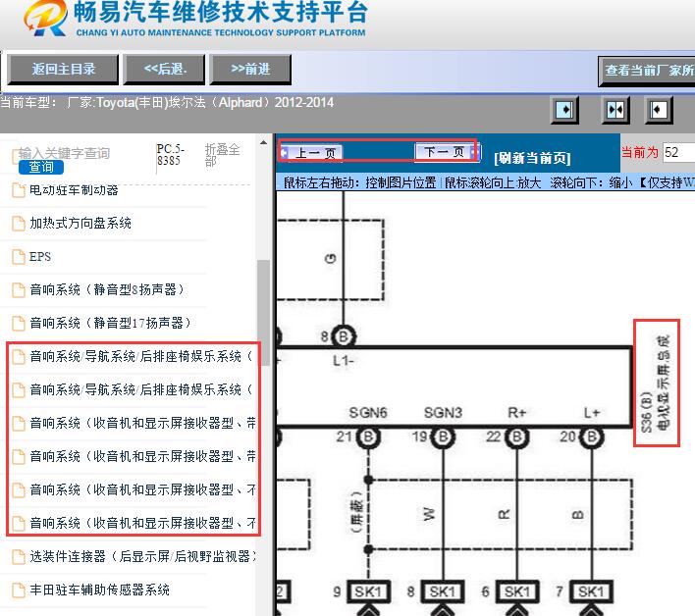This screenshot has height=616, width=695.
Task: Click the sidebar scrollbar thumb
Action: pyautogui.click(x=263, y=313)
